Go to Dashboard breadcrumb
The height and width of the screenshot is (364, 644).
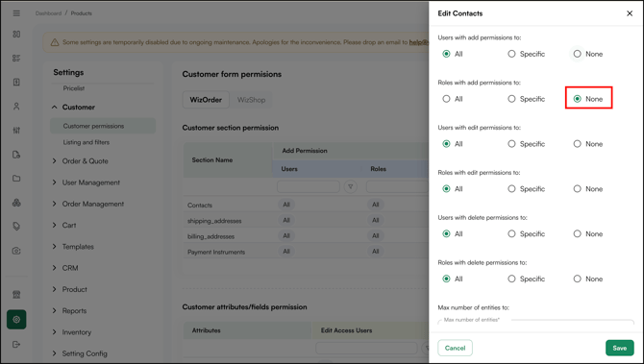(48, 13)
